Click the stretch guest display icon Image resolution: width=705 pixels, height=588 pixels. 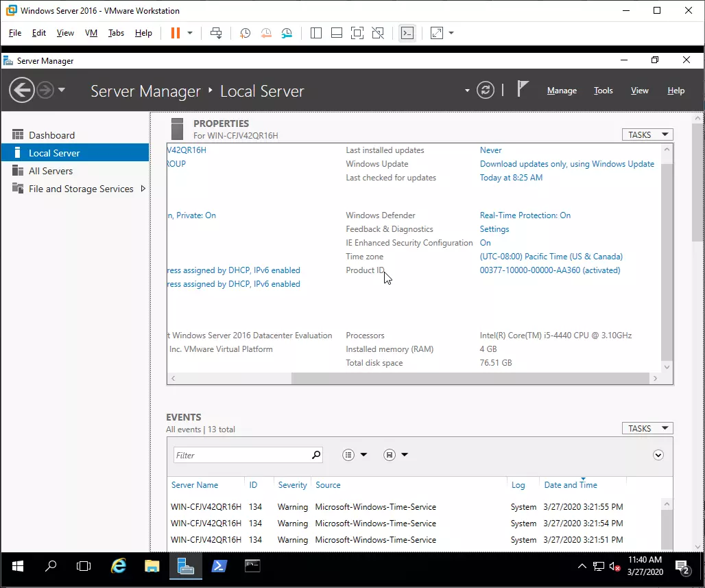437,33
